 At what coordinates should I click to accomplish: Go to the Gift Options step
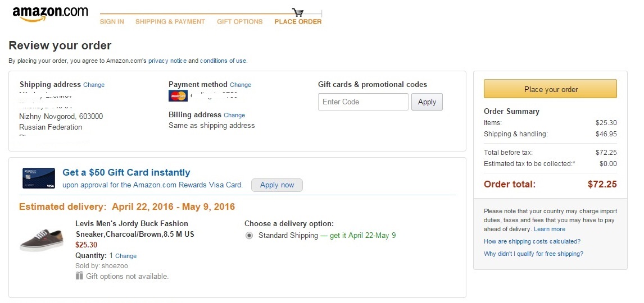point(240,22)
